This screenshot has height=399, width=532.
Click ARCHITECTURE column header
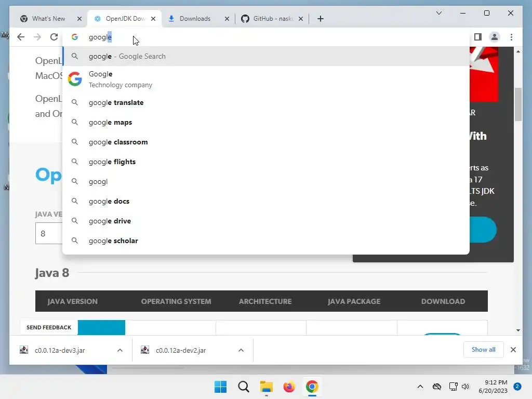click(265, 301)
